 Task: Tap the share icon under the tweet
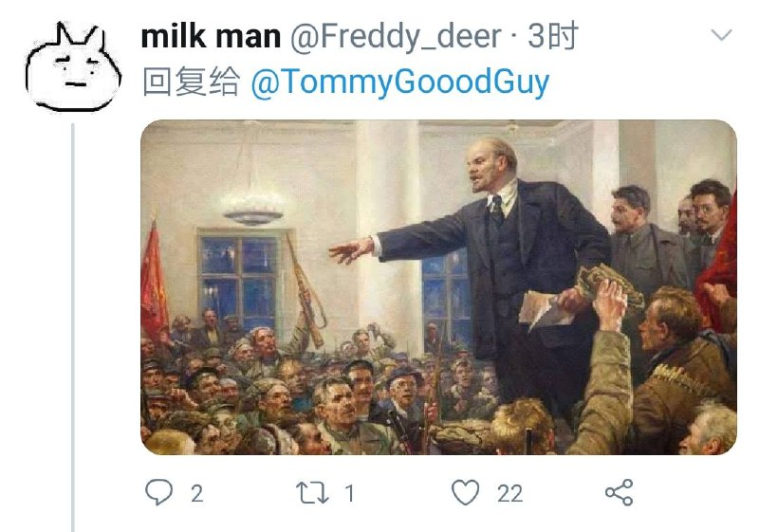(620, 492)
